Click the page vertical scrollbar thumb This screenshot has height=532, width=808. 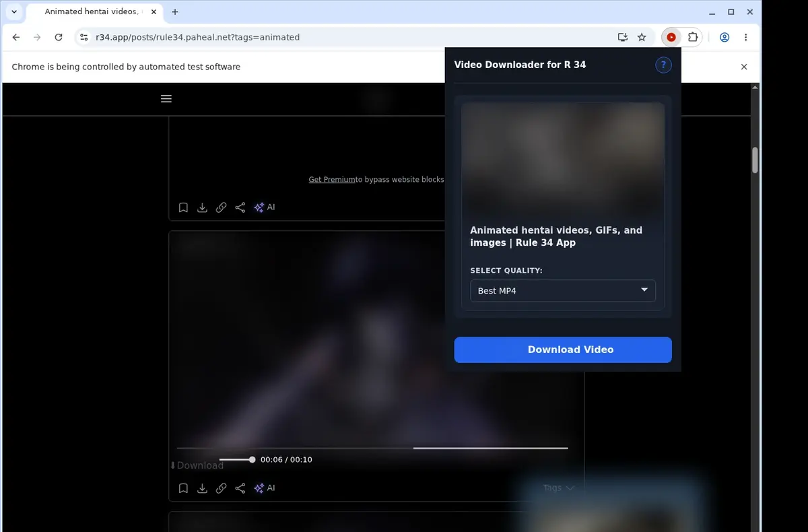755,160
